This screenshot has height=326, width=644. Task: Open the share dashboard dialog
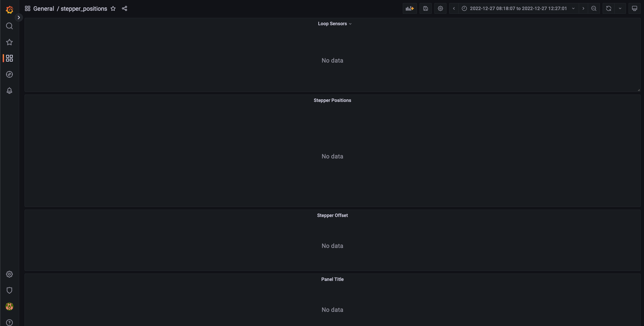(x=124, y=8)
